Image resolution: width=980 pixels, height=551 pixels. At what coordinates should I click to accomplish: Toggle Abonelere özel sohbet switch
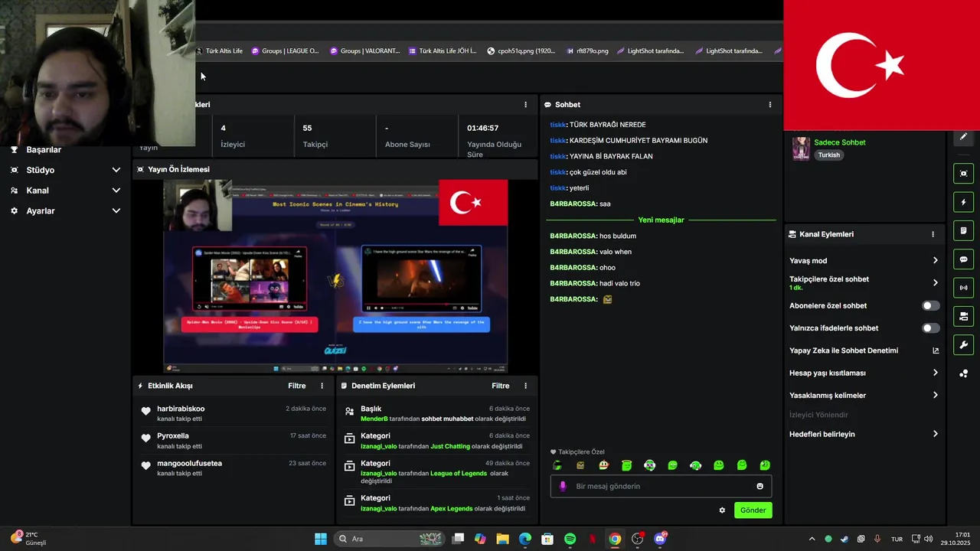tap(930, 305)
